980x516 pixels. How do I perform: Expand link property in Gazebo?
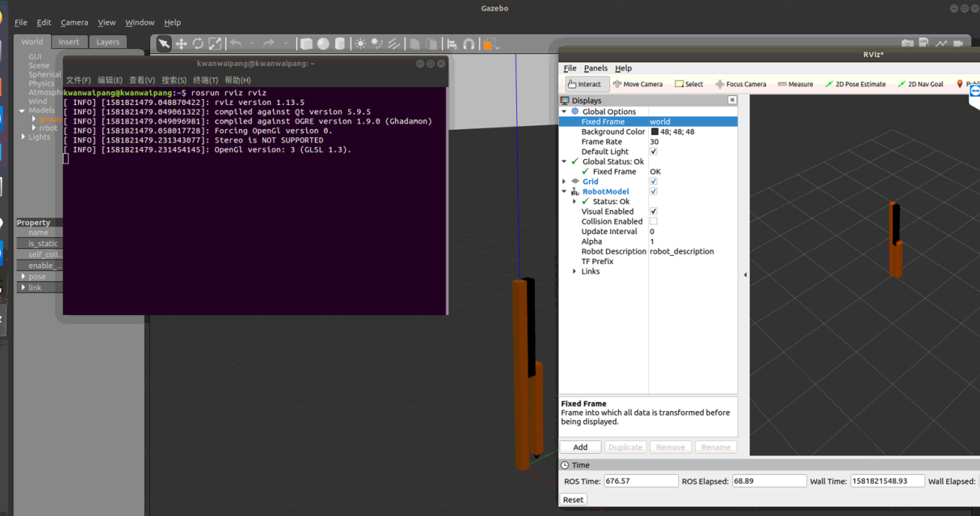pyautogui.click(x=23, y=287)
